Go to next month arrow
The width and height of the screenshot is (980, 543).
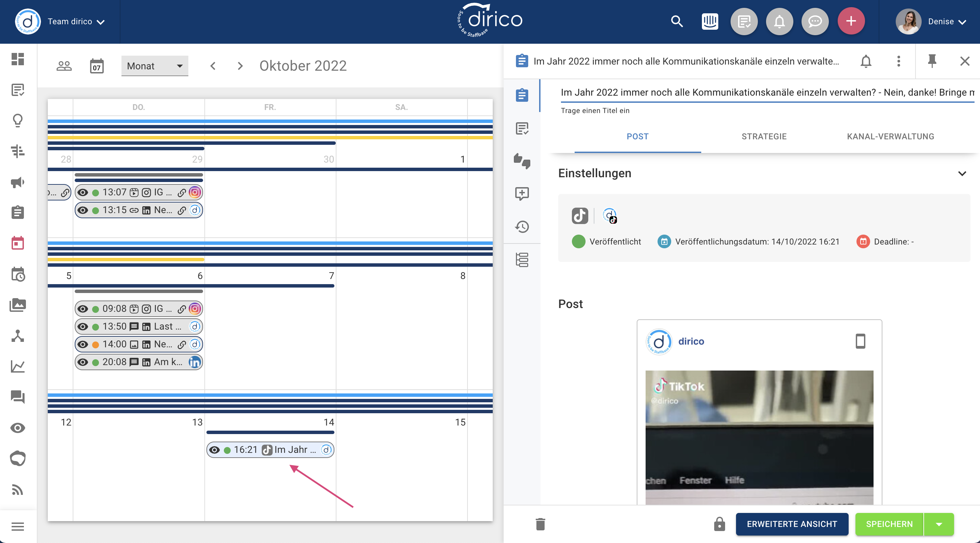(x=240, y=66)
